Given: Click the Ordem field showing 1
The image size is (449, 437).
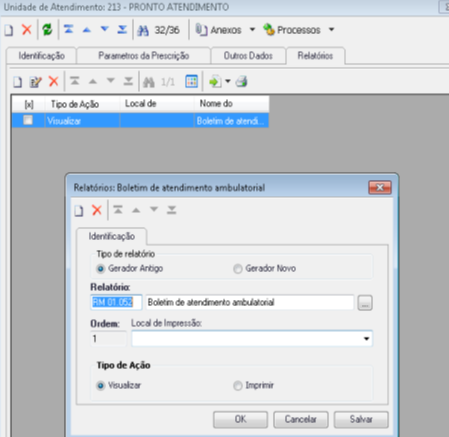Looking at the screenshot, I should click(108, 339).
